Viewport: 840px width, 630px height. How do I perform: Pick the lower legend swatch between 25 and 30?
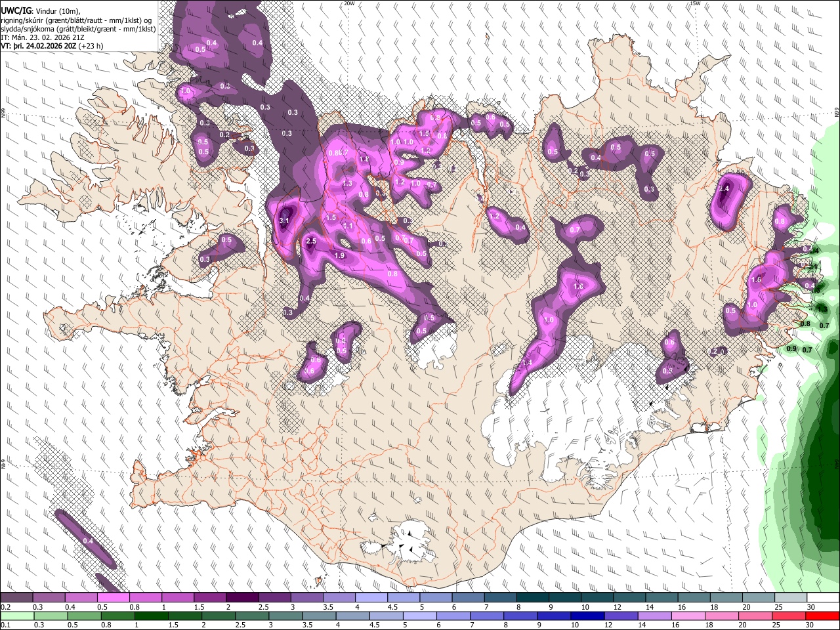pos(787,616)
